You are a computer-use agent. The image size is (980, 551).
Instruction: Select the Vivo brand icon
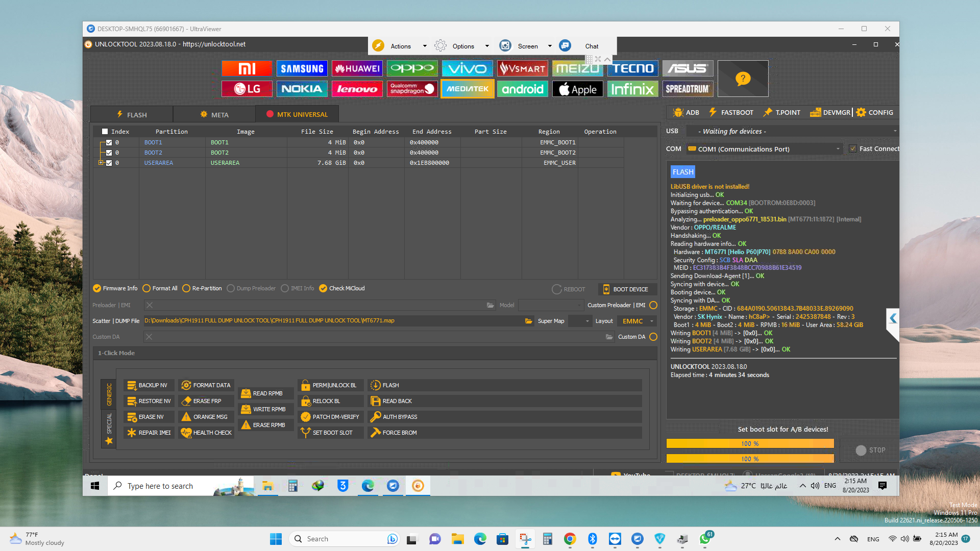coord(468,68)
